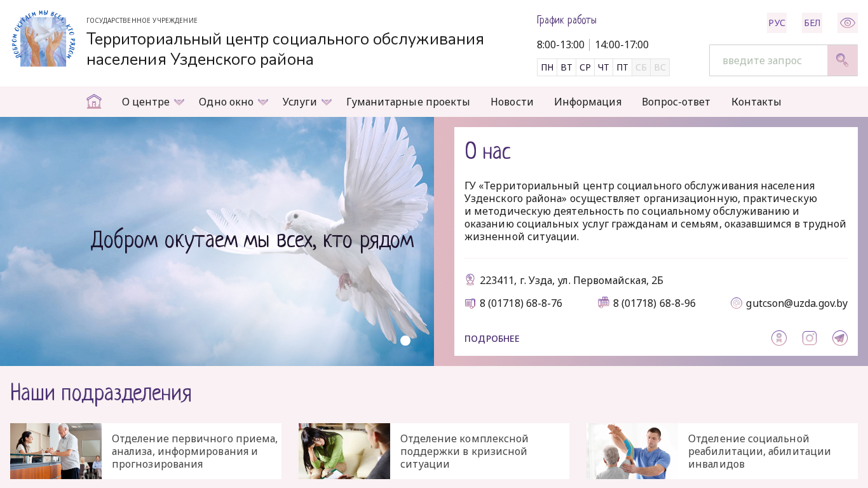Expand the Одно окно dropdown arrow
Viewport: 868px width, 488px height.
(263, 102)
